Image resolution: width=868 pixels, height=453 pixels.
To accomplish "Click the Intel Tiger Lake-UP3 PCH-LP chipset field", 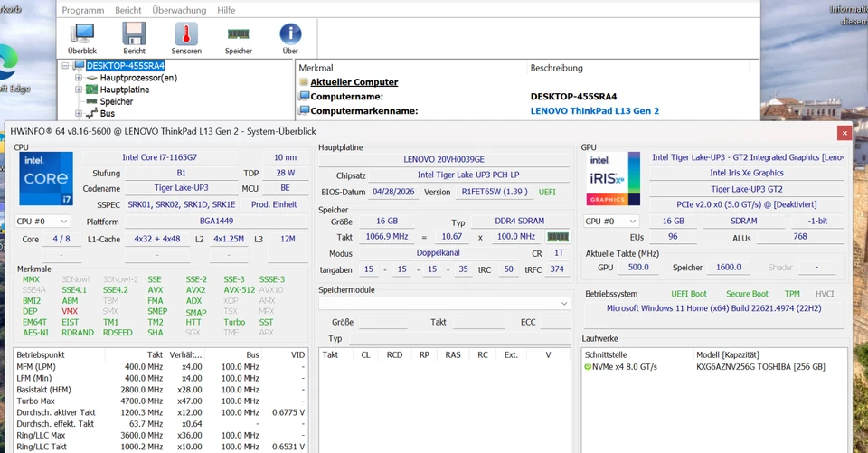I will [468, 175].
